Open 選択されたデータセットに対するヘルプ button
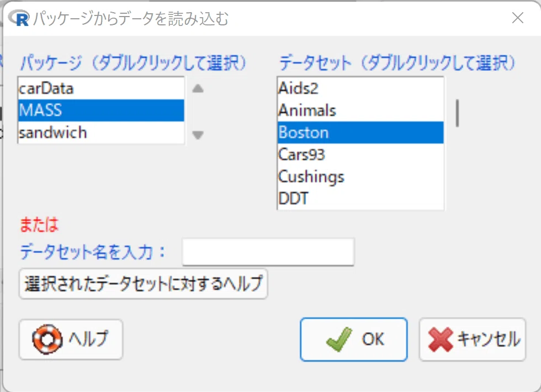Image resolution: width=541 pixels, height=392 pixels. (x=143, y=284)
